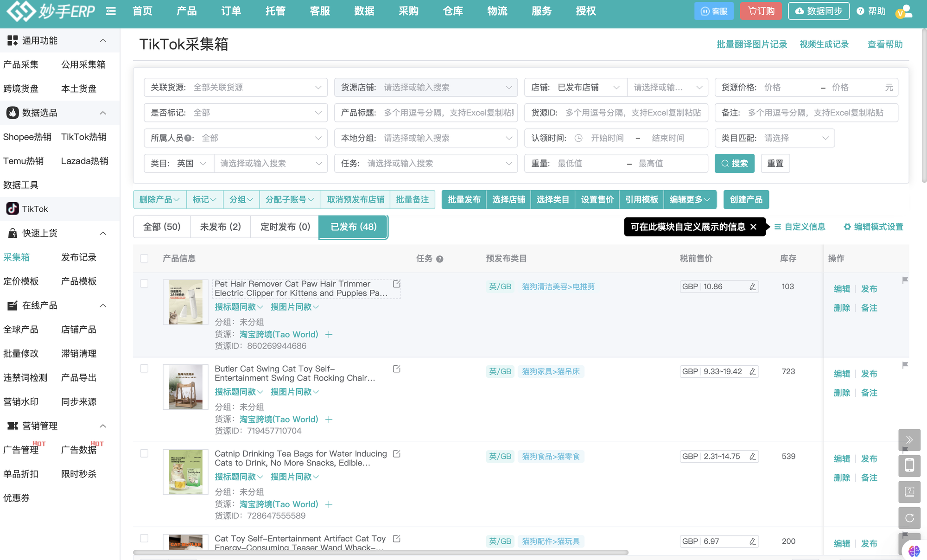Click the floating mobile phone icon
Viewport: 927px width, 560px height.
click(909, 465)
